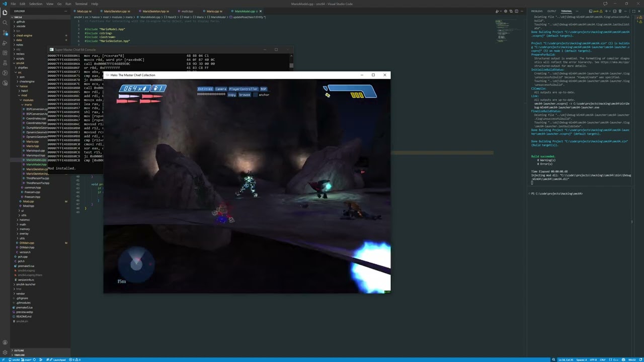
Task: Click the open changes icon in the editor toolbar
Action: pos(511,11)
